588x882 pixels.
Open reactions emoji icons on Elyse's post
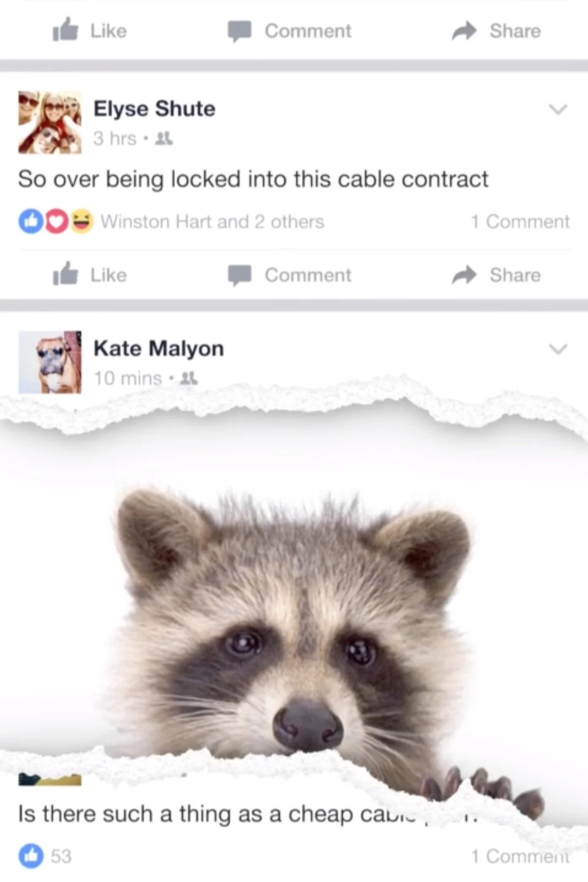pyautogui.click(x=56, y=221)
